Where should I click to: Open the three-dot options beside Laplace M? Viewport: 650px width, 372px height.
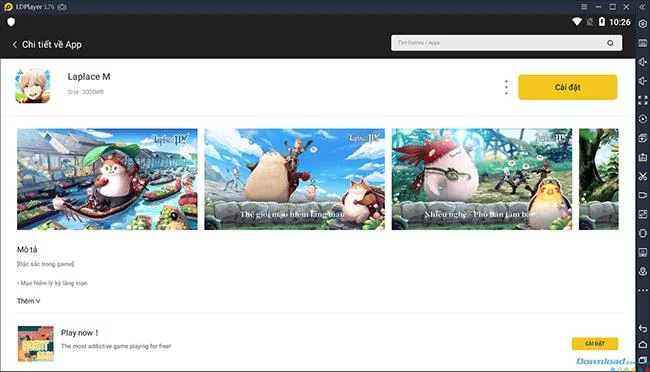coord(506,87)
